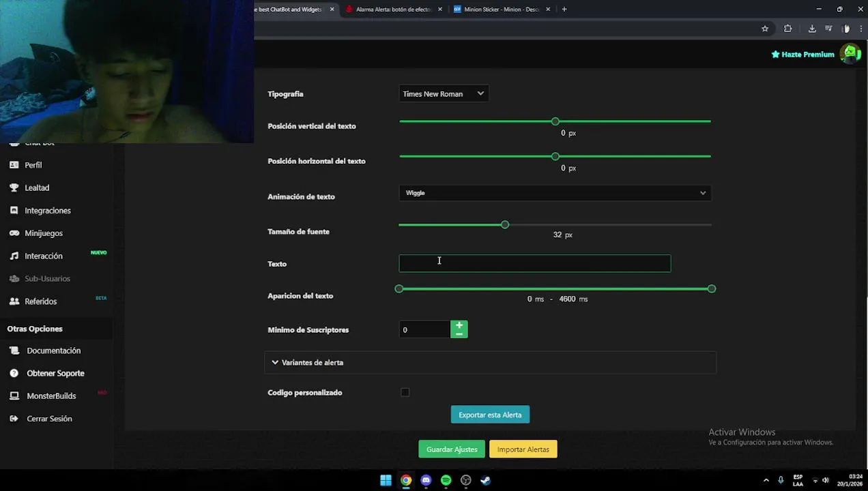
Task: Click the Hazte Premium link
Action: tap(802, 55)
